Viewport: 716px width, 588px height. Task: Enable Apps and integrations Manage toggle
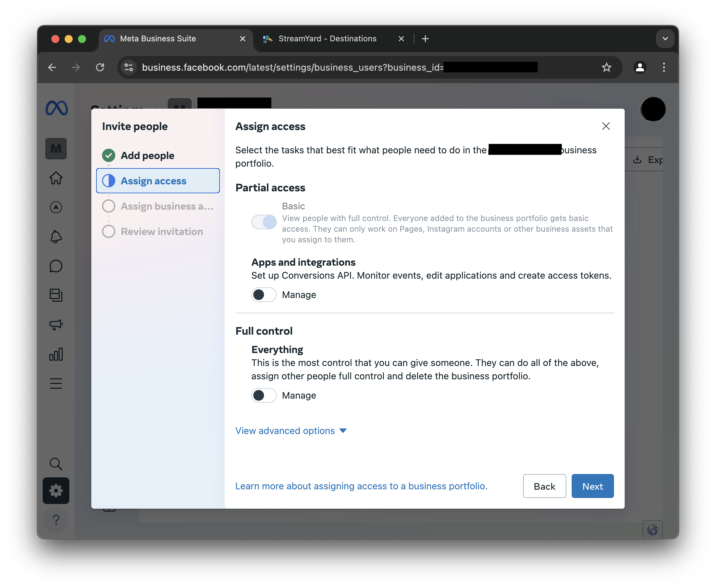point(264,295)
